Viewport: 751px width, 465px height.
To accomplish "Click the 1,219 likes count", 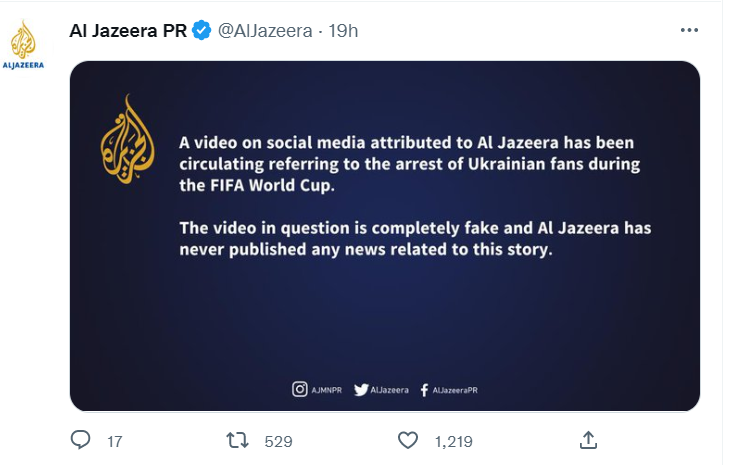I will tap(454, 441).
